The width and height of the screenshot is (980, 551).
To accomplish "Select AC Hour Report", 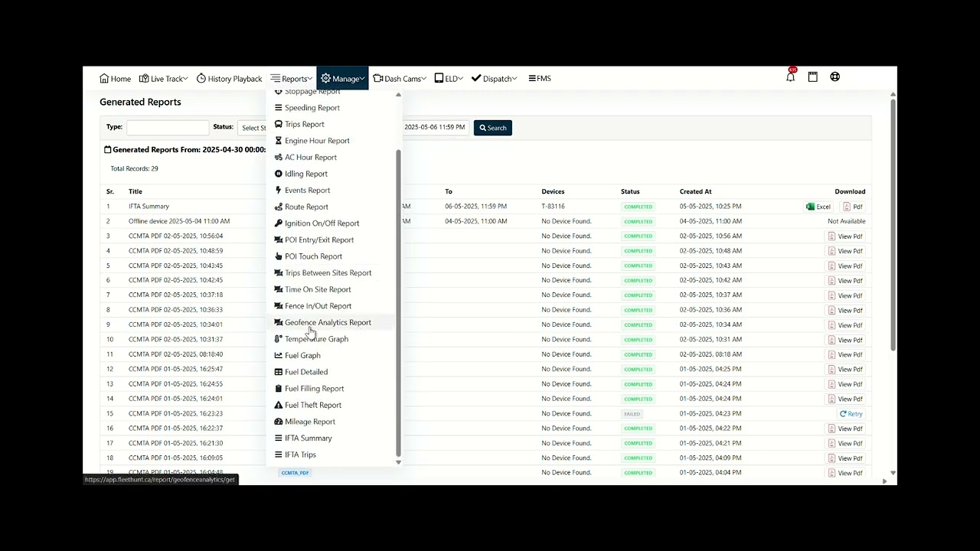I will point(310,158).
